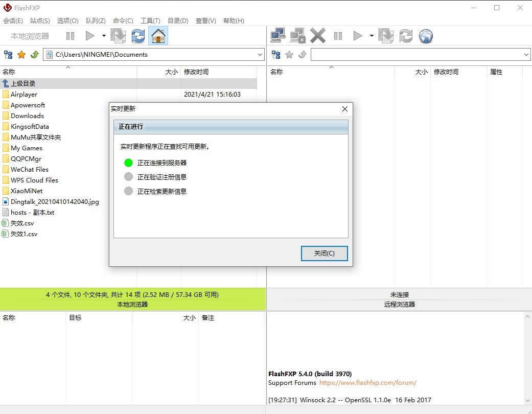Click the globe icon in remote toolbar
This screenshot has width=532, height=414.
point(426,36)
